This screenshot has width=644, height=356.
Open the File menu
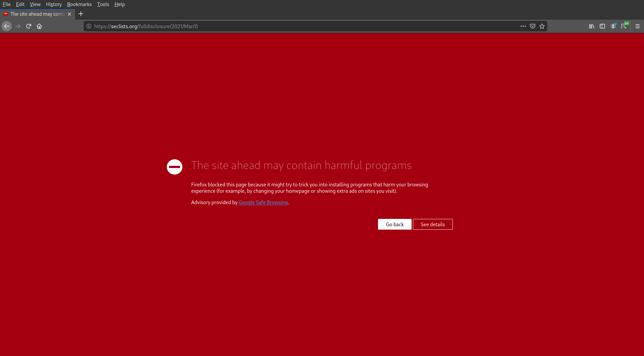pyautogui.click(x=7, y=4)
